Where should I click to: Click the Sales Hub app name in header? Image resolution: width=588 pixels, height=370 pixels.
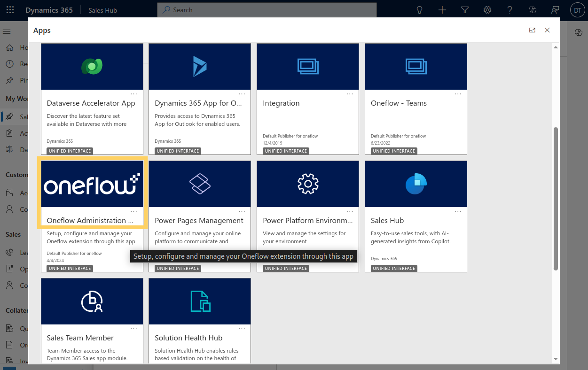coord(103,10)
